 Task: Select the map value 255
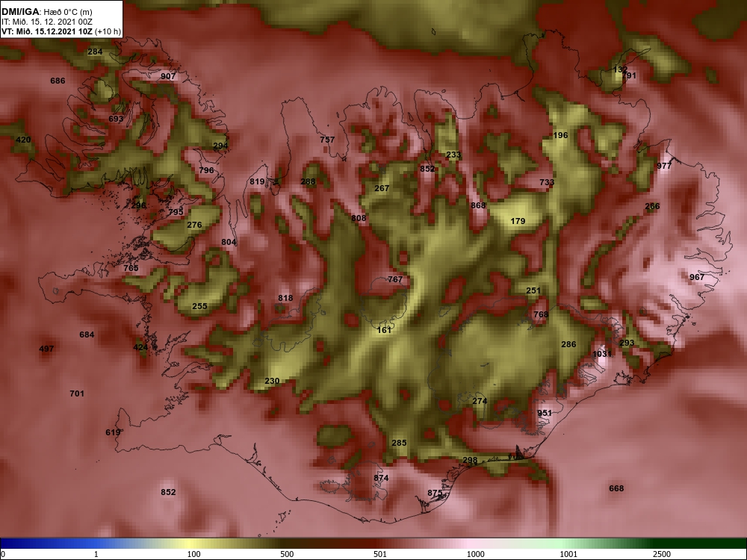click(199, 306)
